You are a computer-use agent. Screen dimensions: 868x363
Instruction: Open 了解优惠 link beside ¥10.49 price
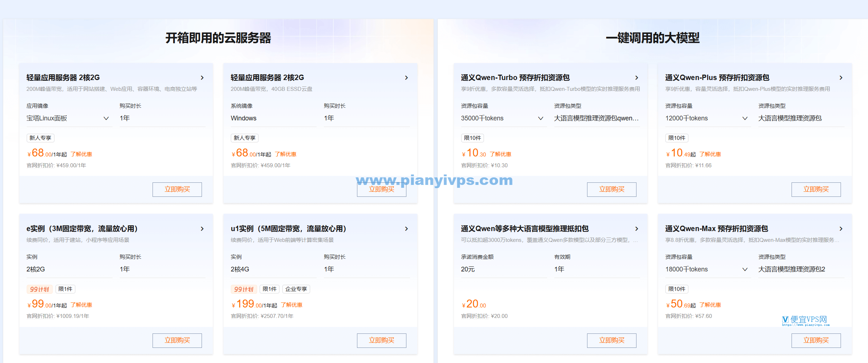tap(710, 154)
